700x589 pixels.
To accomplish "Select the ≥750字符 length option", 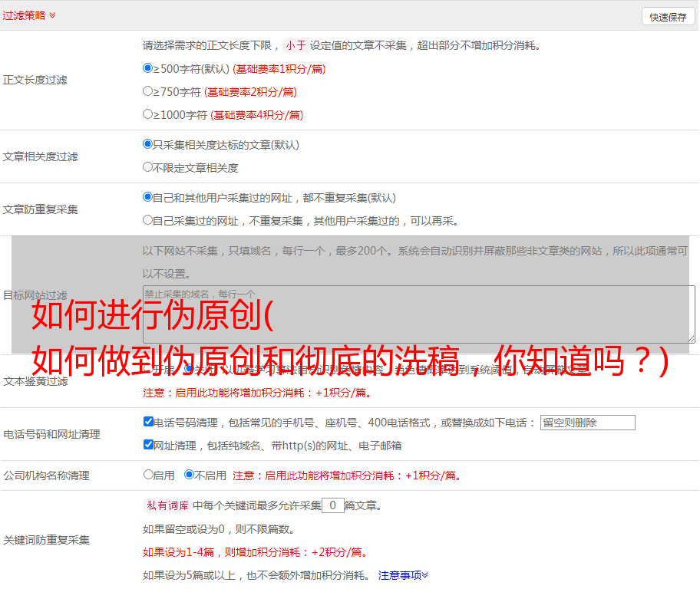I will pyautogui.click(x=147, y=91).
